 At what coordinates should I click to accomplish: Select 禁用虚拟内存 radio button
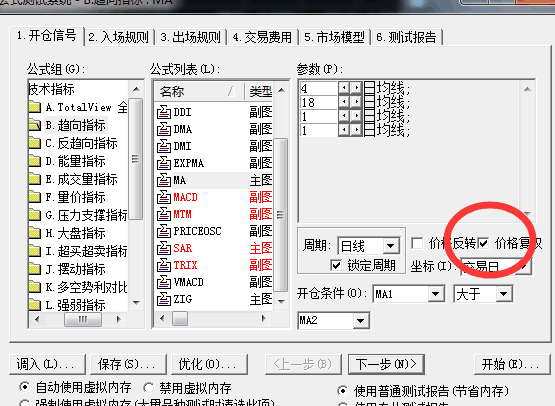click(x=149, y=388)
